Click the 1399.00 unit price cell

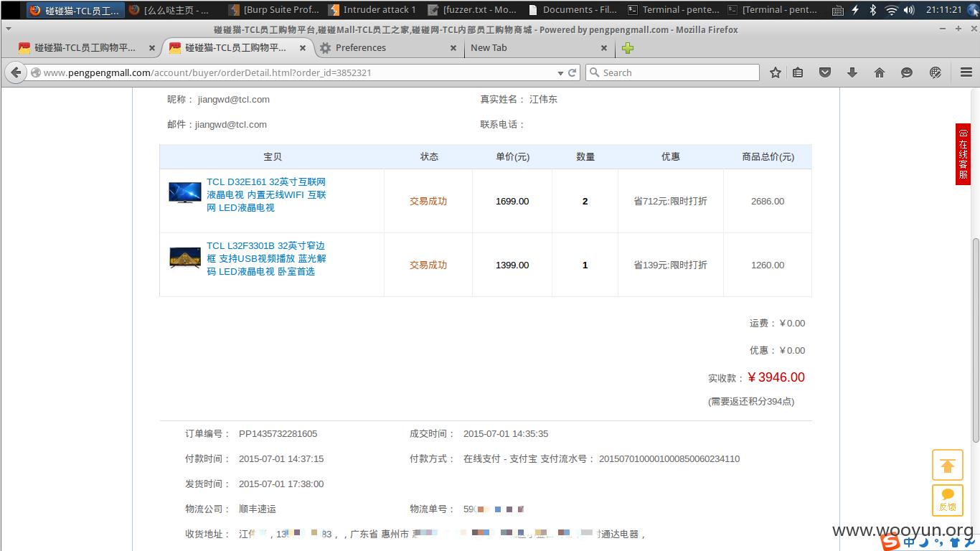[512, 265]
